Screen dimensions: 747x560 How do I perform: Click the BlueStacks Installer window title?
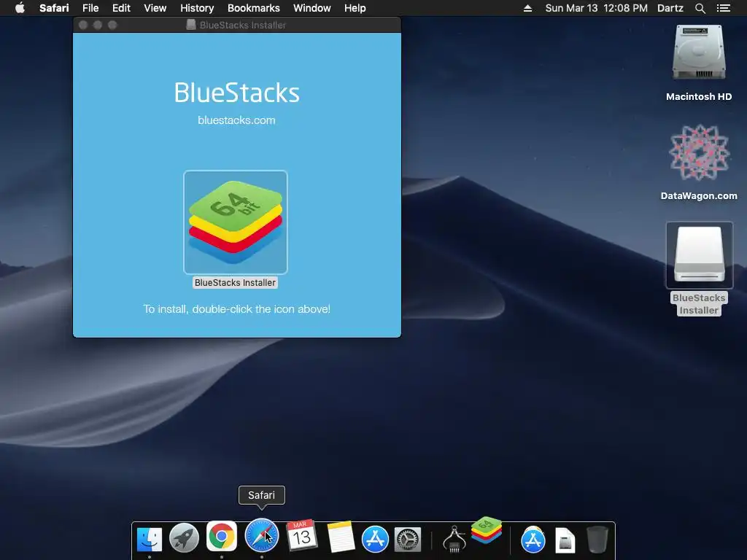click(x=242, y=25)
